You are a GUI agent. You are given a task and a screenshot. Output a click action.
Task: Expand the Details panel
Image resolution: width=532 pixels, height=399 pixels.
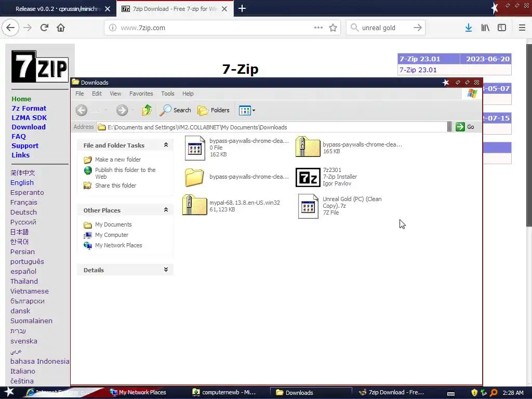[166, 270]
